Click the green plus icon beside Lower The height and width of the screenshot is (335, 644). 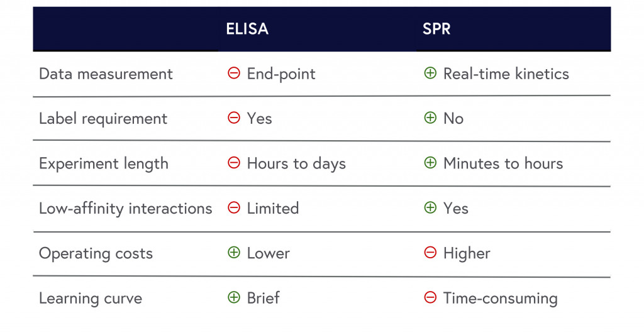click(234, 252)
